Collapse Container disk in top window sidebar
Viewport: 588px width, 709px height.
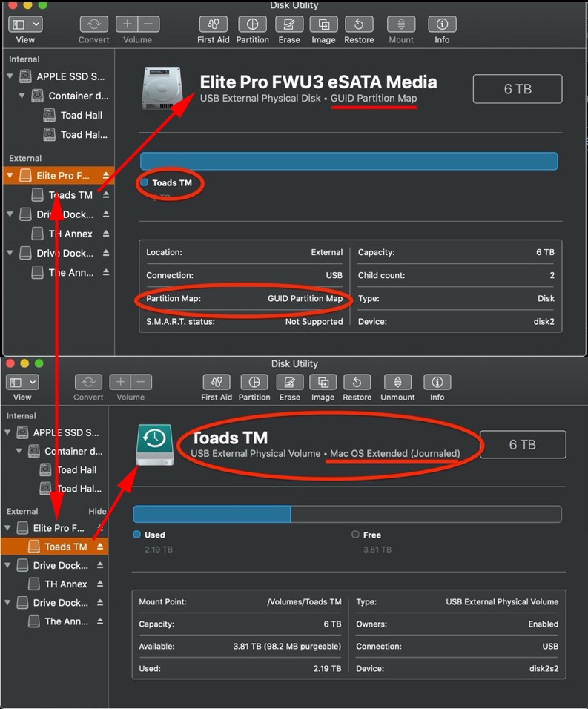click(22, 96)
